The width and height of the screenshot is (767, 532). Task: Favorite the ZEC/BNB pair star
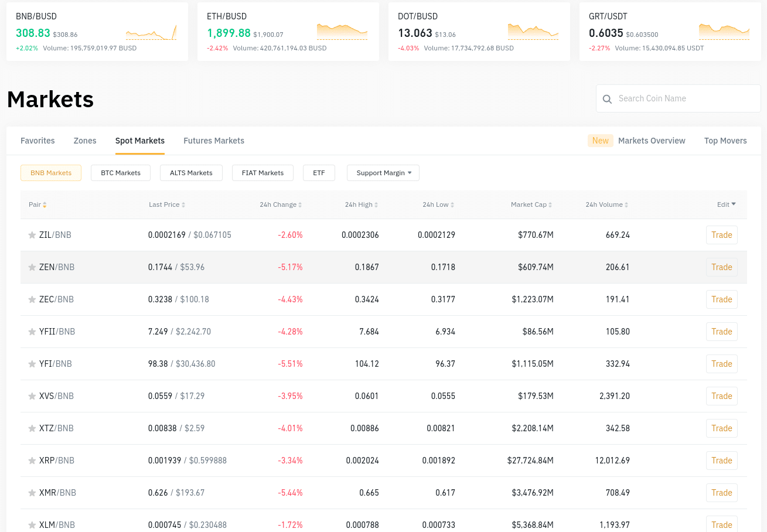tap(32, 299)
